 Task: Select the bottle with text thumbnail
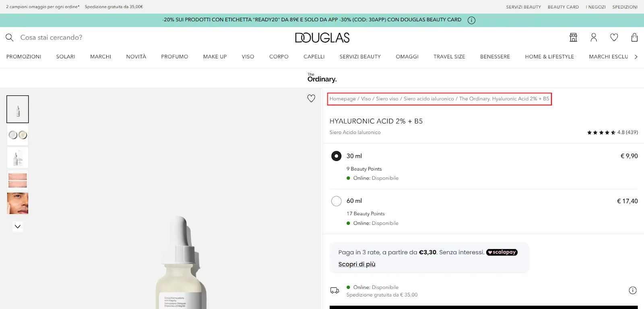pos(18,157)
